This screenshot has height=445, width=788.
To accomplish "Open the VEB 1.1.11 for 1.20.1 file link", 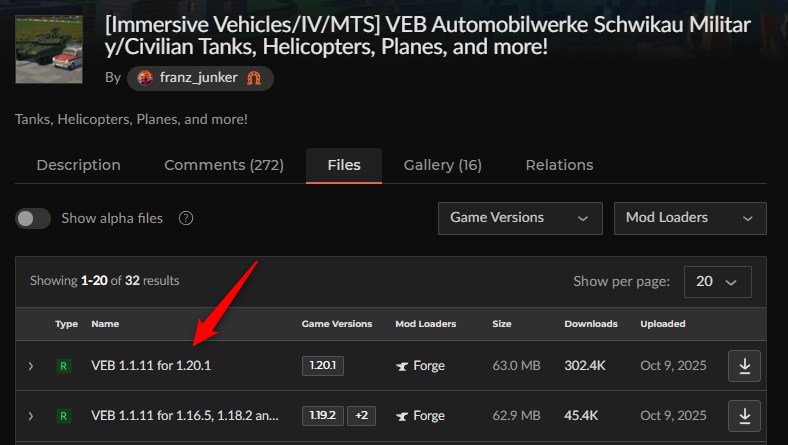I will [151, 366].
